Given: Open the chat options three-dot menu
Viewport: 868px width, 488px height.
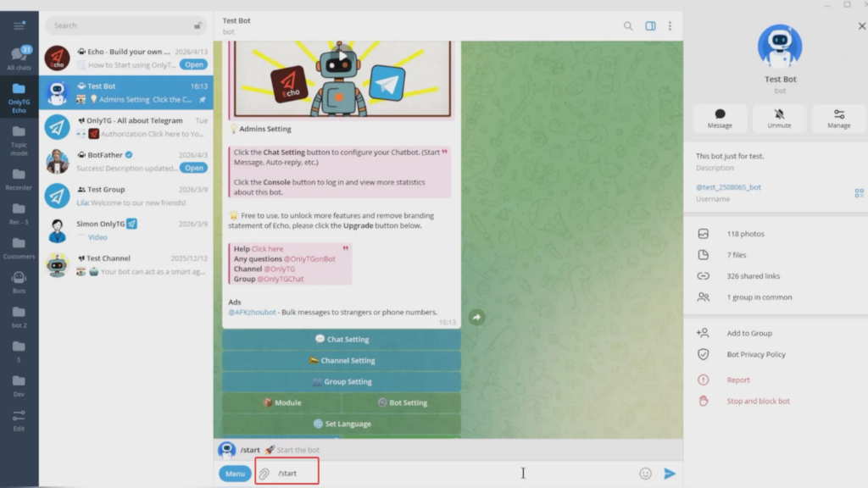Looking at the screenshot, I should 671,25.
